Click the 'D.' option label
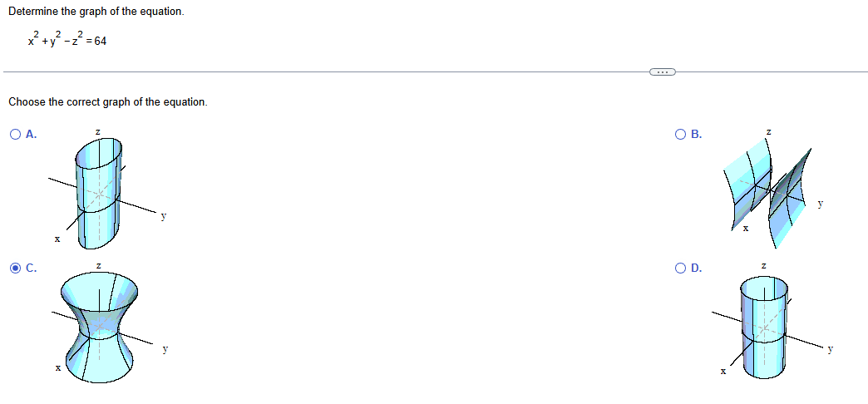This screenshot has height=404, width=868. click(697, 269)
